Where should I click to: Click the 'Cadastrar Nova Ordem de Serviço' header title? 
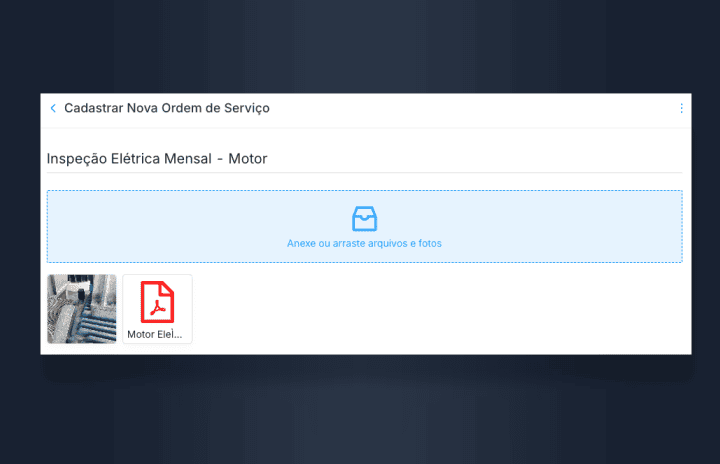coord(167,108)
